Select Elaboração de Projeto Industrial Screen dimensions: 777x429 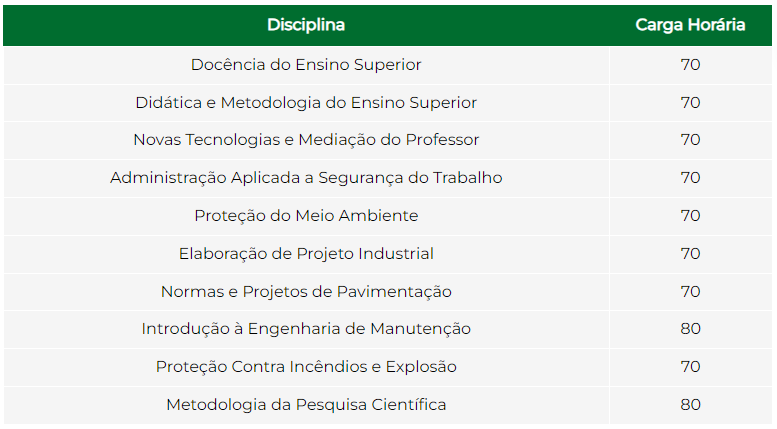point(306,254)
